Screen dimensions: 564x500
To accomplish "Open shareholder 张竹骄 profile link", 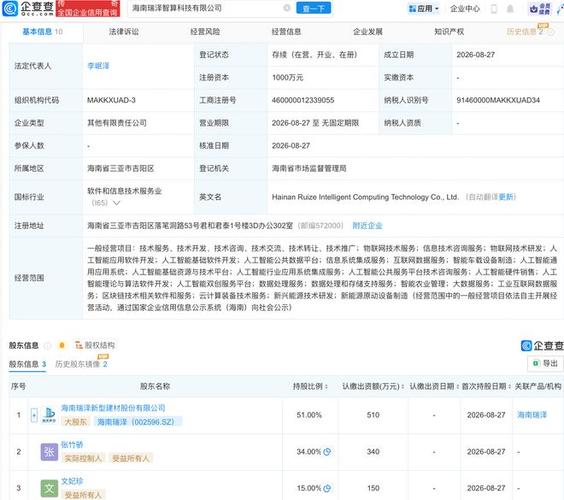I will (72, 445).
